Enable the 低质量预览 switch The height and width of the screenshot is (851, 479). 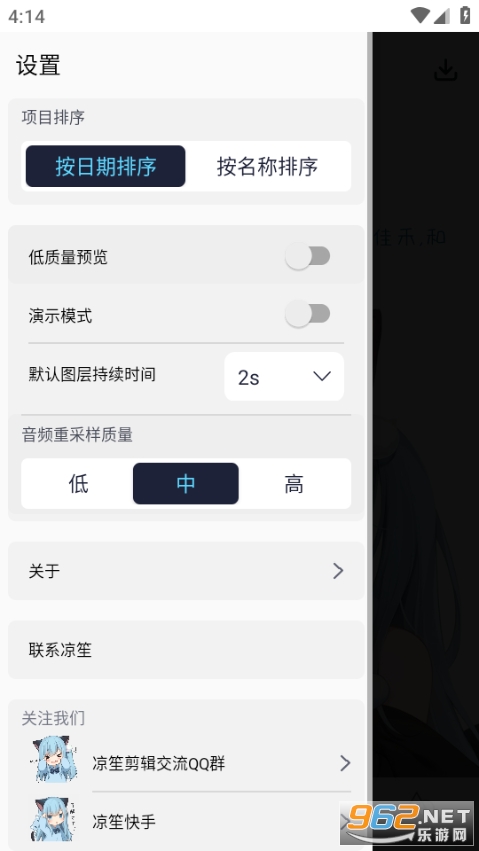point(308,256)
